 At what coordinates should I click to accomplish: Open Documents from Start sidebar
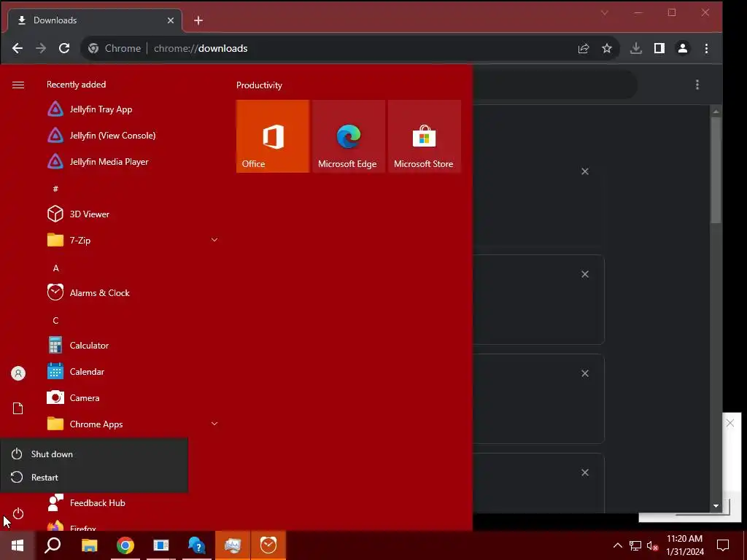18,408
